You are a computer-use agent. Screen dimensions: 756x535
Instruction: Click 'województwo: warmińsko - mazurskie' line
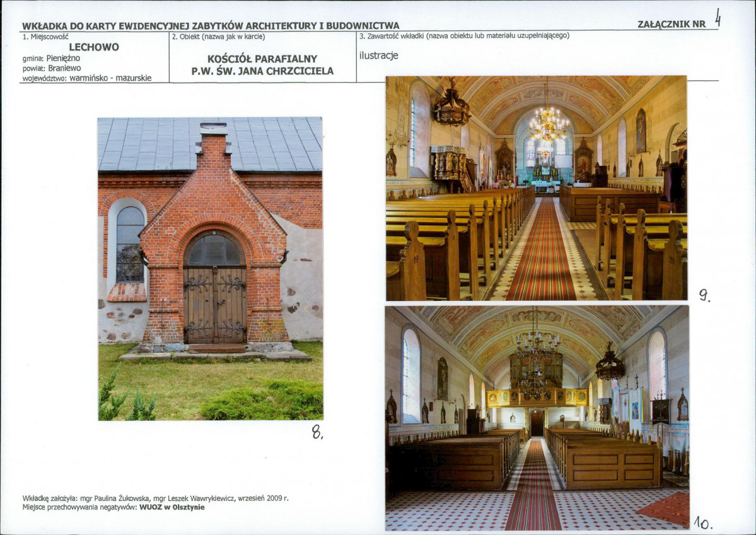click(x=87, y=78)
